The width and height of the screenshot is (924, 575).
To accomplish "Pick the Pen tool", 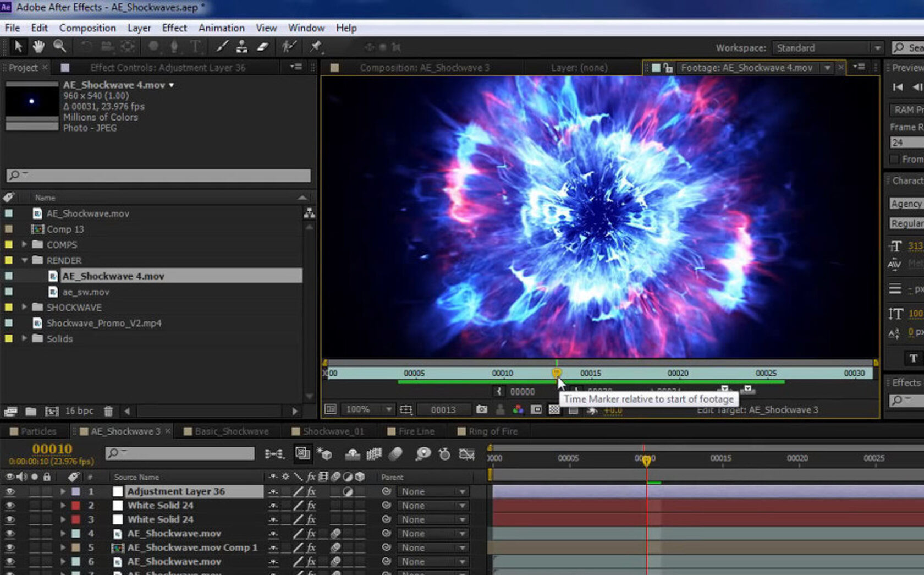I will [x=174, y=47].
